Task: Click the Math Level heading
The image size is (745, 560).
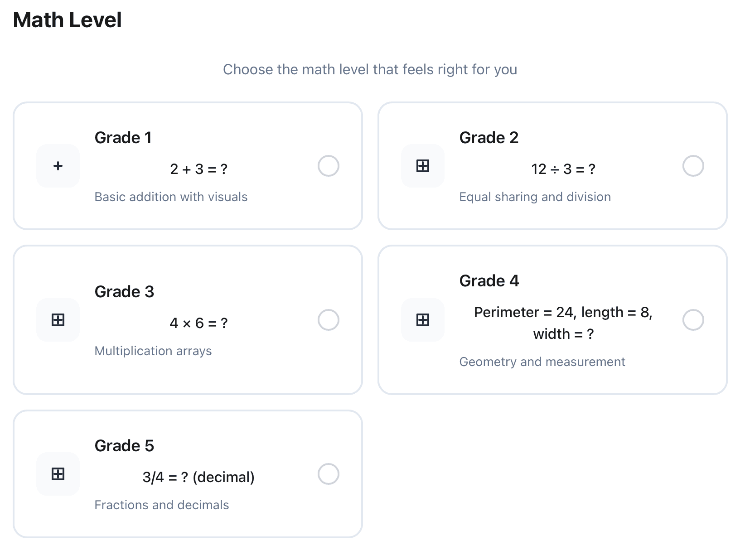Action: [67, 20]
